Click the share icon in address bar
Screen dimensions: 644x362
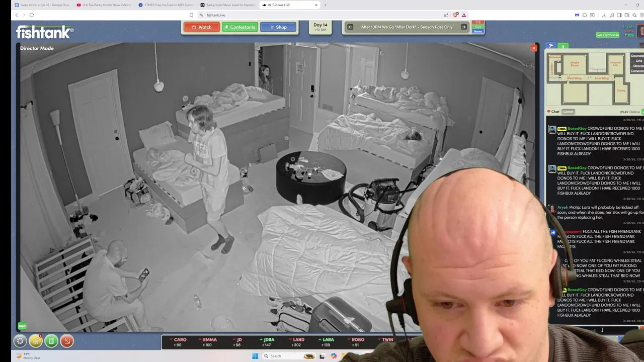pos(446,15)
